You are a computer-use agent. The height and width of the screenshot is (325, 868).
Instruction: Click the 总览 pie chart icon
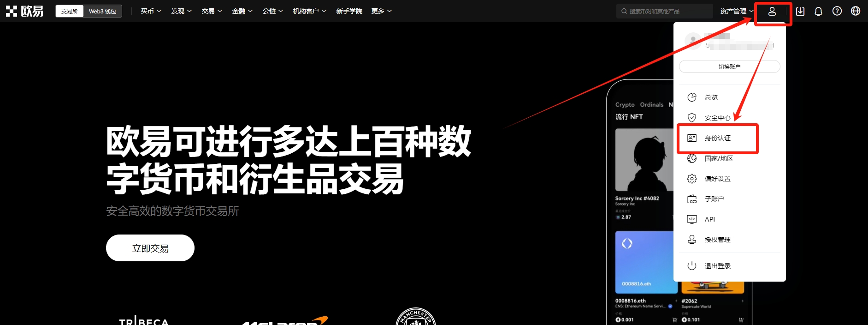pyautogui.click(x=692, y=97)
